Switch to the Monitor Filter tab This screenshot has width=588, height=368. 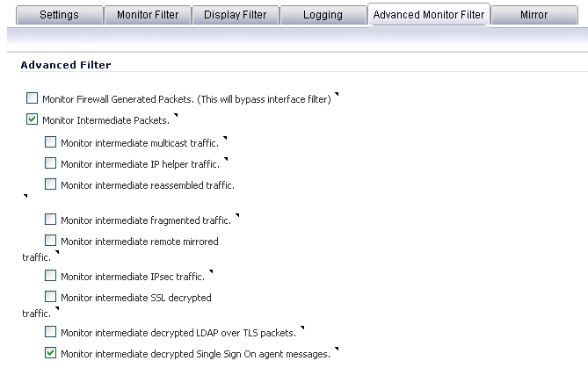(x=147, y=15)
